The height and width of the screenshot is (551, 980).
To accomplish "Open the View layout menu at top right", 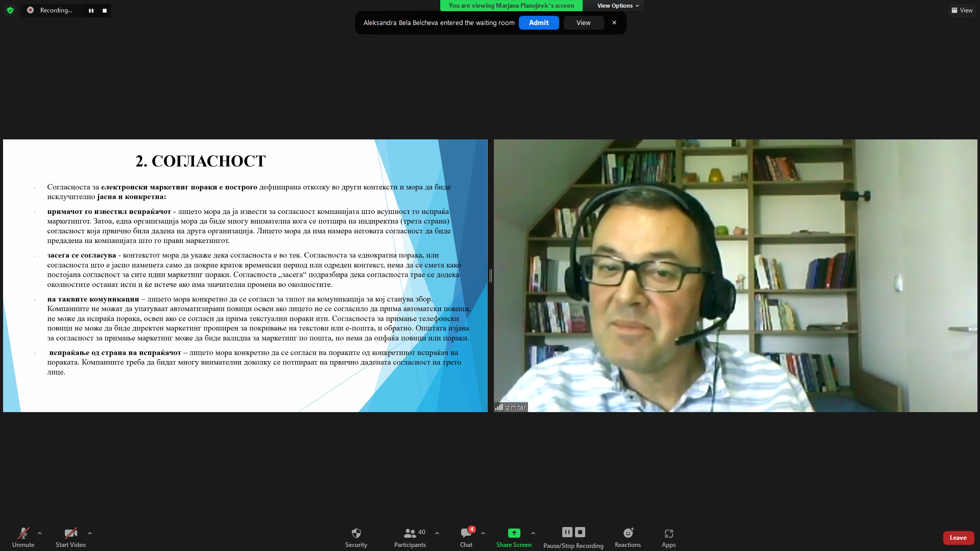I will 962,10.
